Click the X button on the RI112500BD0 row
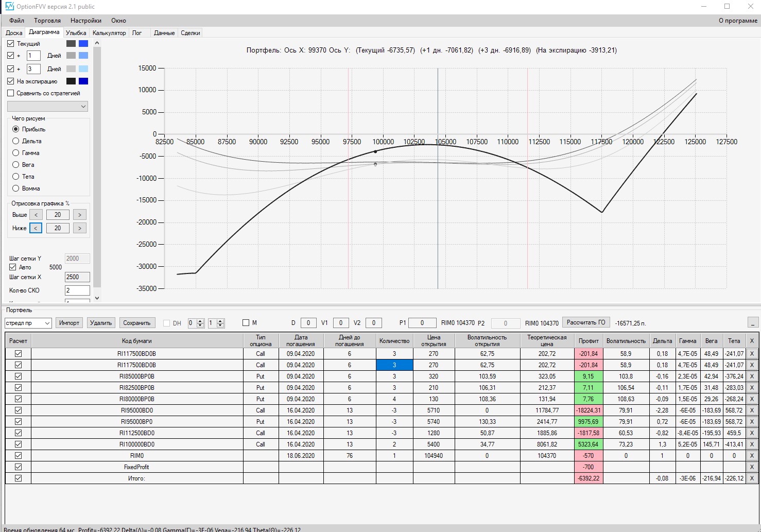The width and height of the screenshot is (761, 532). click(x=752, y=433)
